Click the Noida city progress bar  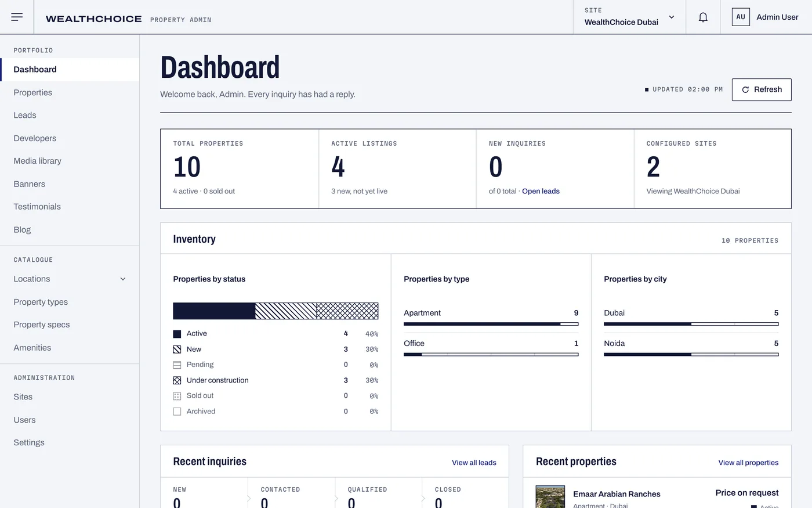[x=691, y=354]
